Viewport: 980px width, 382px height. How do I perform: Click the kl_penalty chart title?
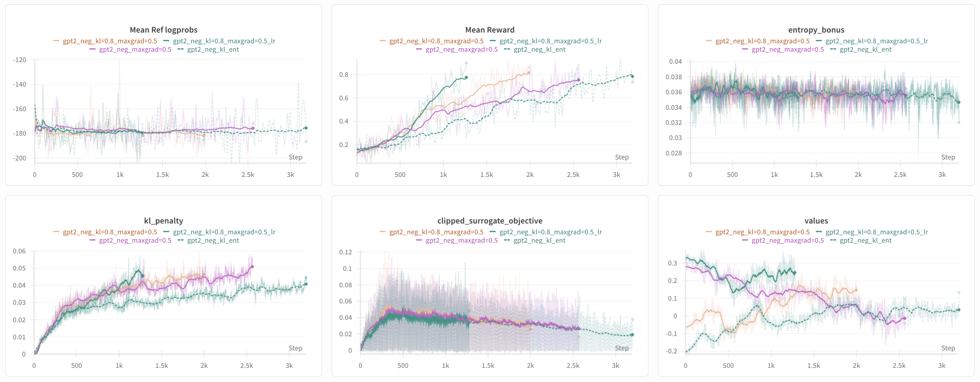164,221
